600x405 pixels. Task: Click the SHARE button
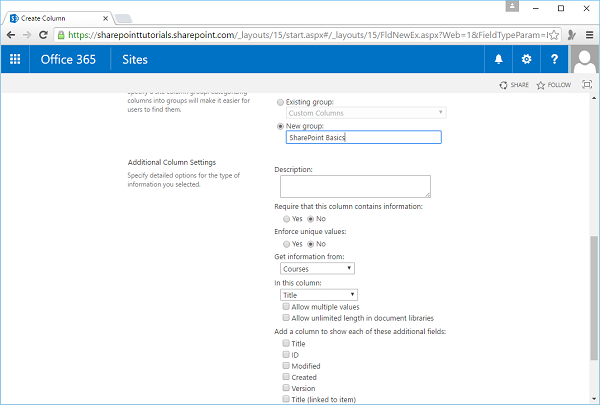click(515, 85)
